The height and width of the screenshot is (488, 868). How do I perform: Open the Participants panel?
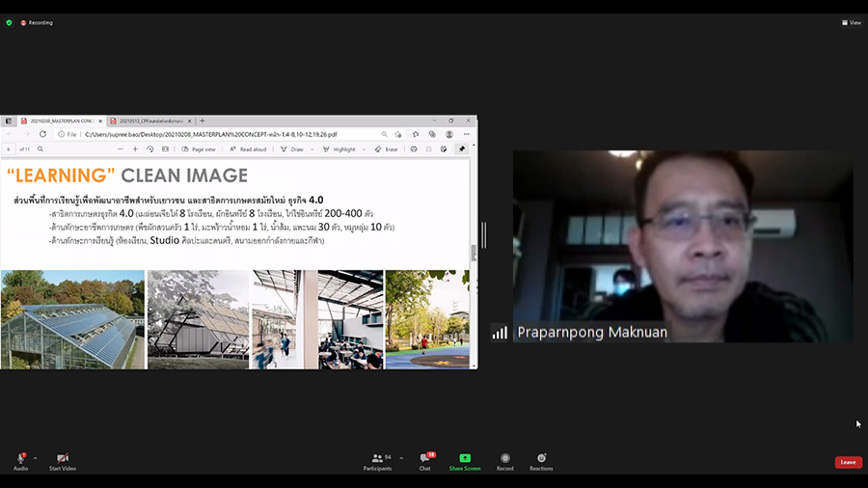(377, 458)
